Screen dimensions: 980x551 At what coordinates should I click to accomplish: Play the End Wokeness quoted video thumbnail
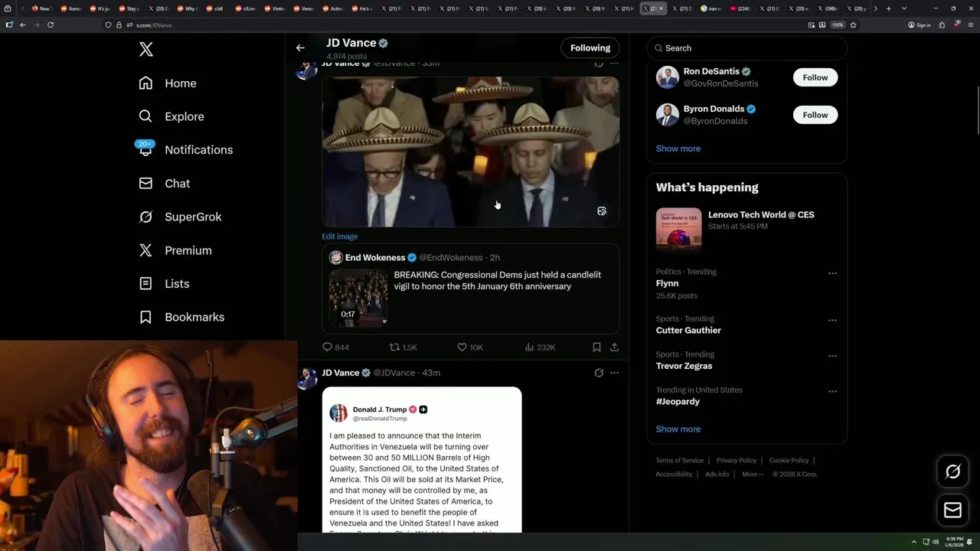click(x=358, y=298)
